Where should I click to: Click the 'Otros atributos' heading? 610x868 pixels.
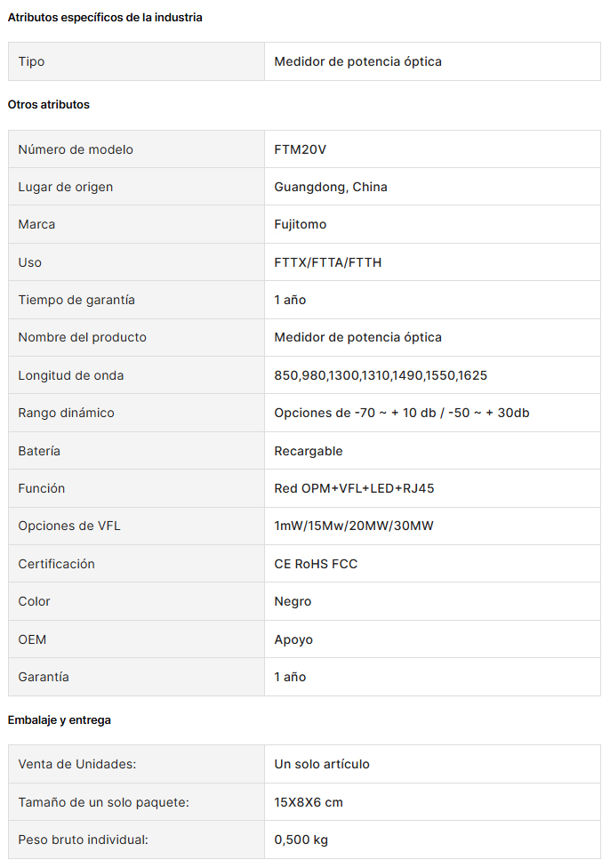[x=49, y=105]
